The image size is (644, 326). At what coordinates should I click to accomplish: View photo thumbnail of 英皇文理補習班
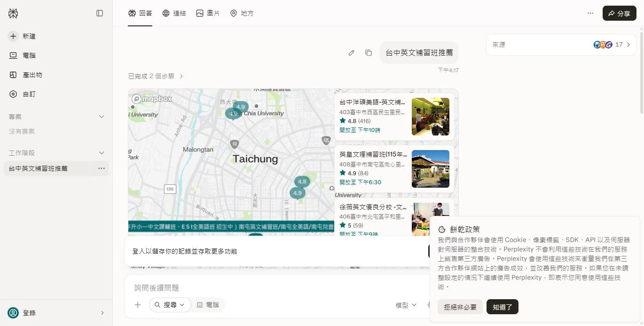point(431,169)
